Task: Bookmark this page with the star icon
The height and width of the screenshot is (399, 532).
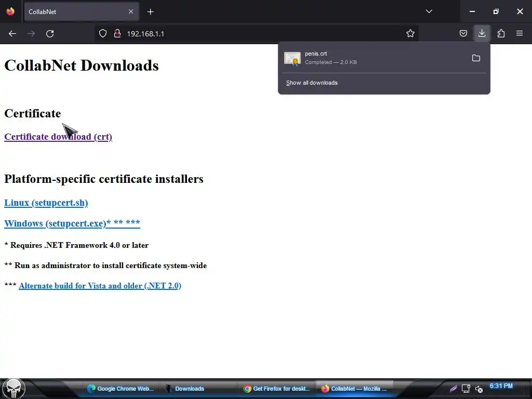Action: tap(410, 34)
